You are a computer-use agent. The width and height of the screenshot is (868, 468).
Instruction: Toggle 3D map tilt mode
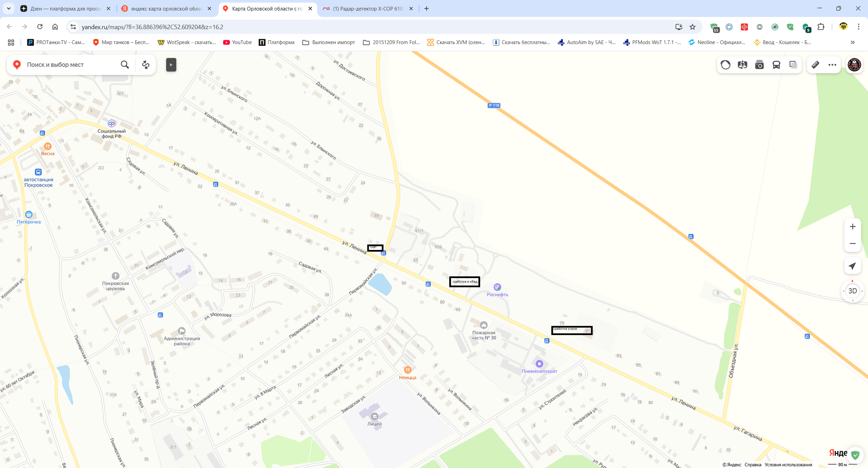pos(852,291)
